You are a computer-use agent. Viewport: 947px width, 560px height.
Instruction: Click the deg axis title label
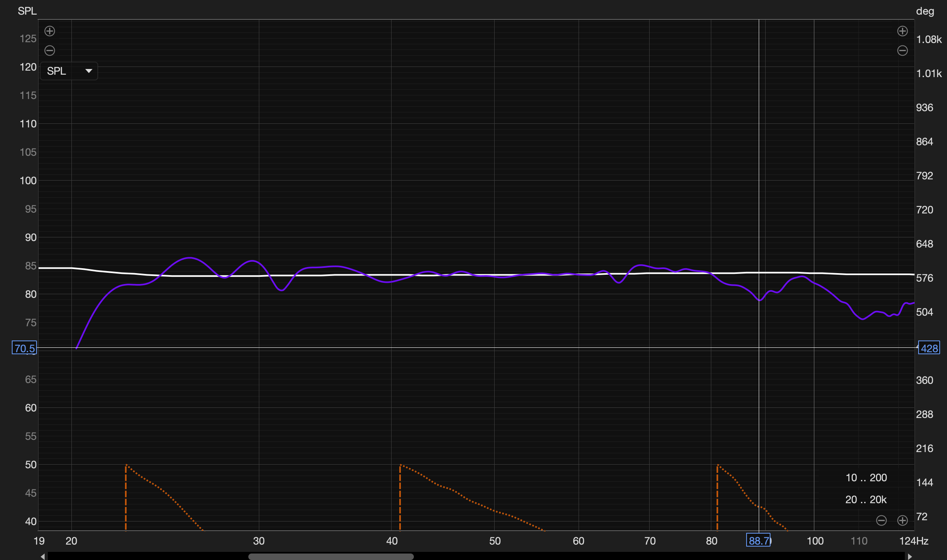(925, 11)
